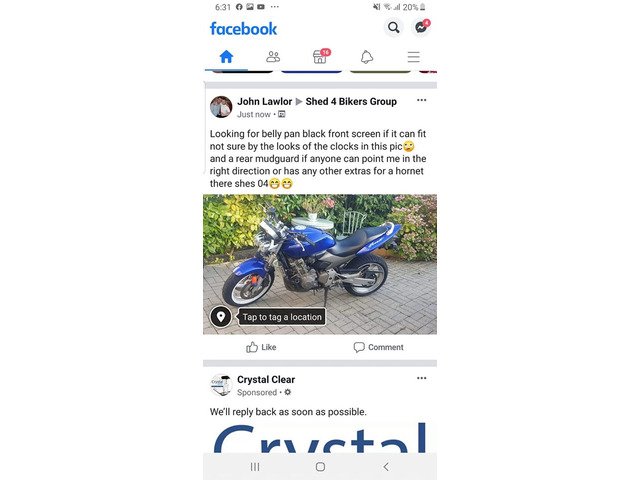Select the Home feed tab

226,57
